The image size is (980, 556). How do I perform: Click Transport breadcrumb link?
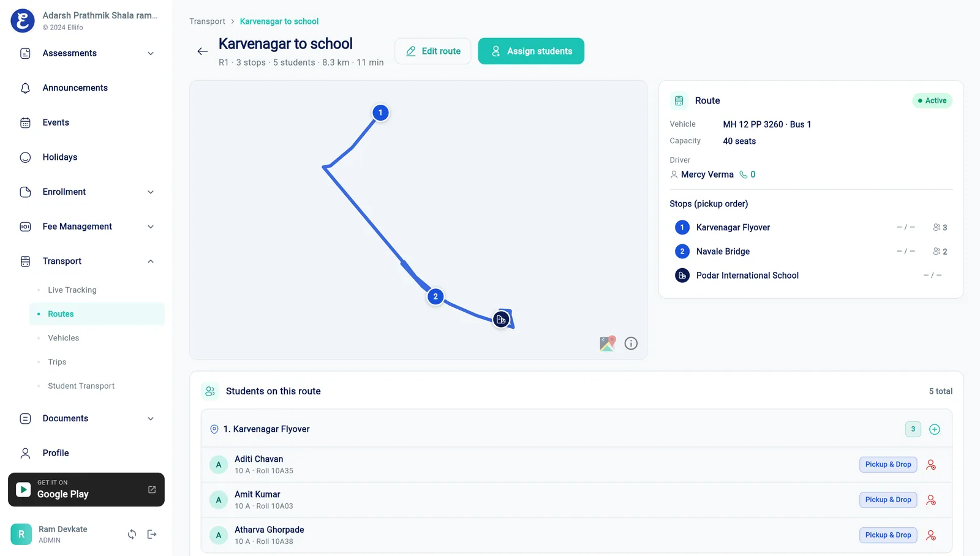pos(207,21)
